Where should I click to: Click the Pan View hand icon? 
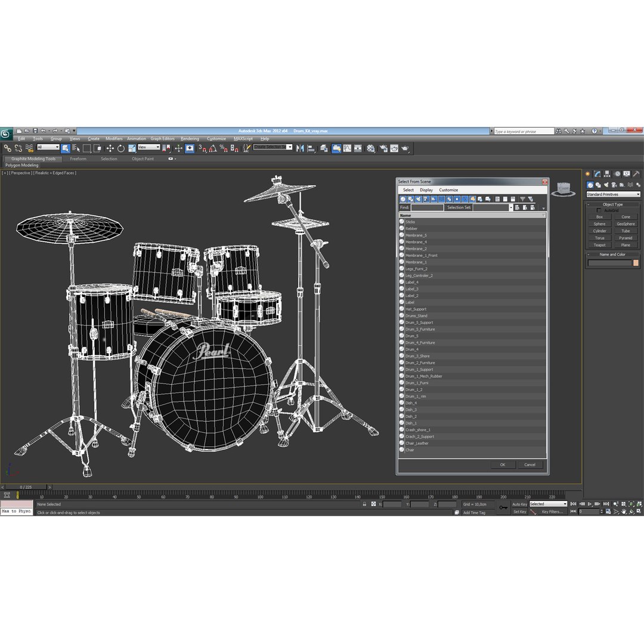(624, 512)
